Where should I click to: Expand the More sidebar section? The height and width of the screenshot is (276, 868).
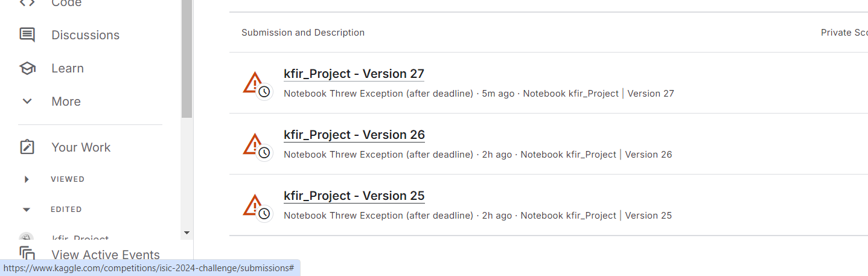tap(27, 101)
